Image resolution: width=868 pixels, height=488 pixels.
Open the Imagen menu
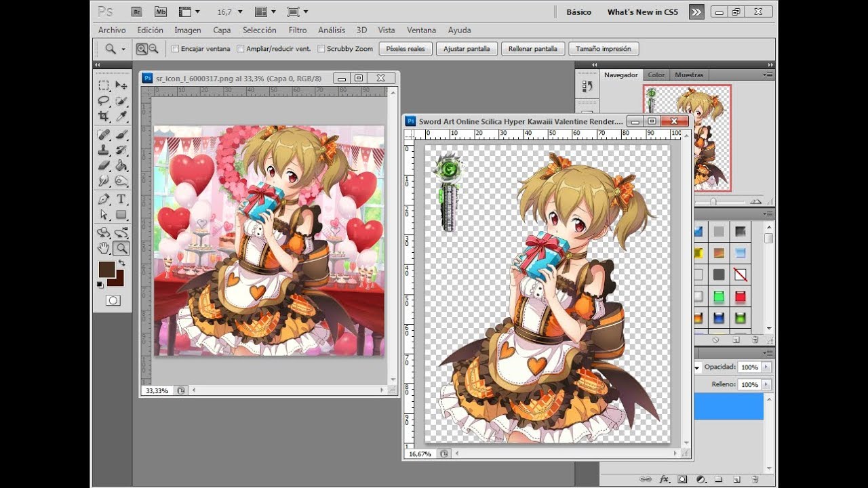pyautogui.click(x=188, y=30)
